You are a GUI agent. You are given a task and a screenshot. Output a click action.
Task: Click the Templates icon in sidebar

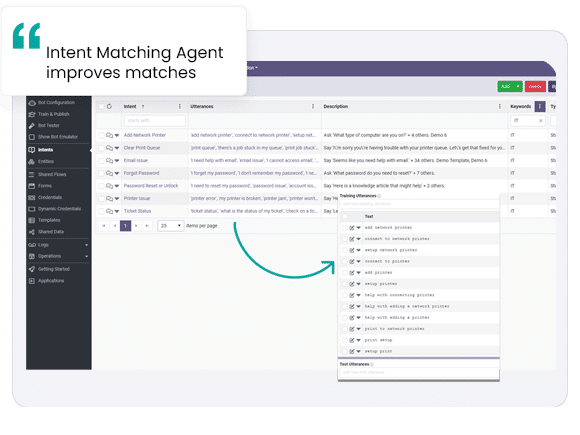coord(32,220)
